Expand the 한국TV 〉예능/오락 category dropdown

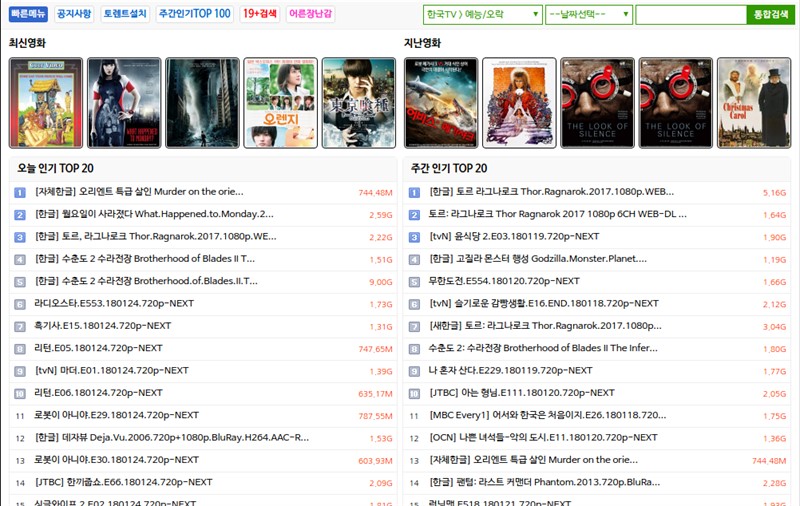[483, 14]
